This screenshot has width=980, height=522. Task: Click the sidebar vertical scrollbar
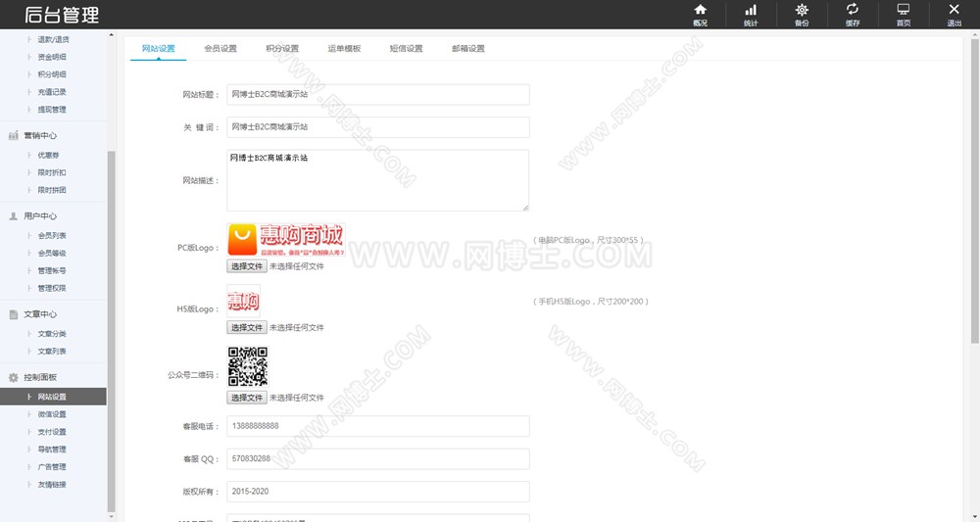(112, 331)
